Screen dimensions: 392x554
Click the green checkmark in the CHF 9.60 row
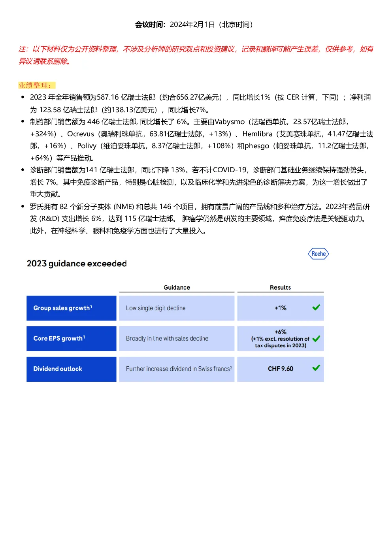click(316, 368)
